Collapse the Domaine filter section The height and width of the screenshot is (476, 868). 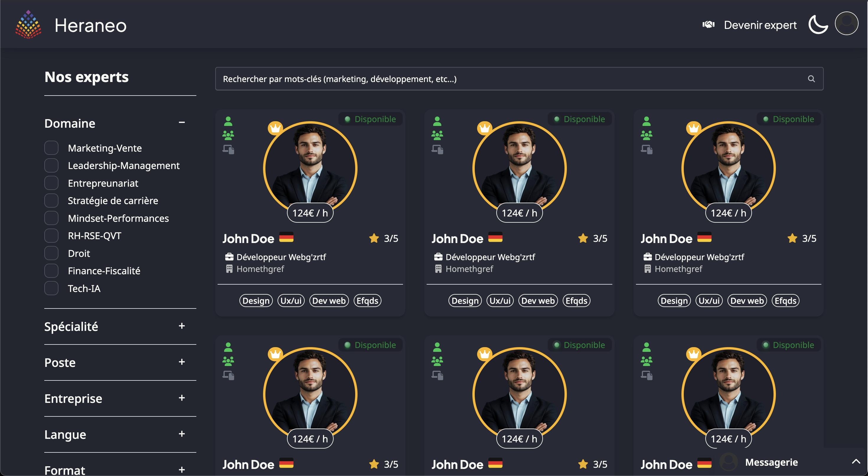point(182,122)
